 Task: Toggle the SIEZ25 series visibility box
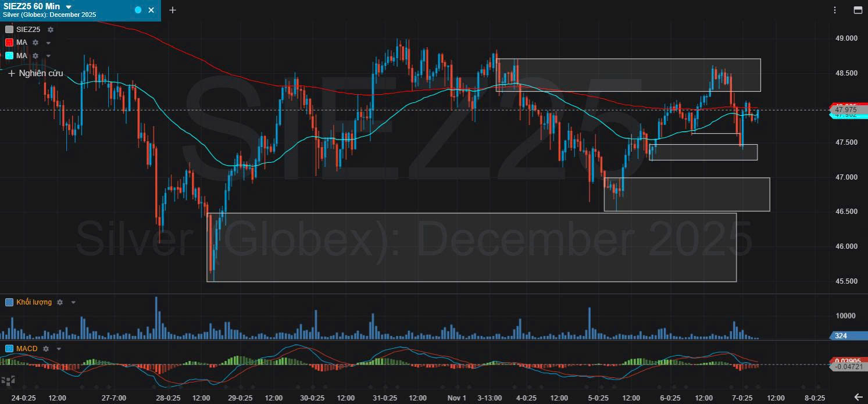coord(9,30)
